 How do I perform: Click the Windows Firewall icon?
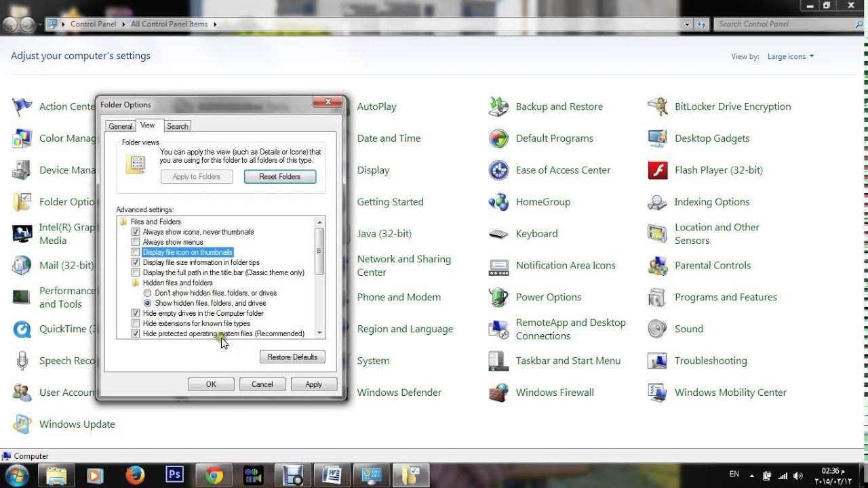499,392
